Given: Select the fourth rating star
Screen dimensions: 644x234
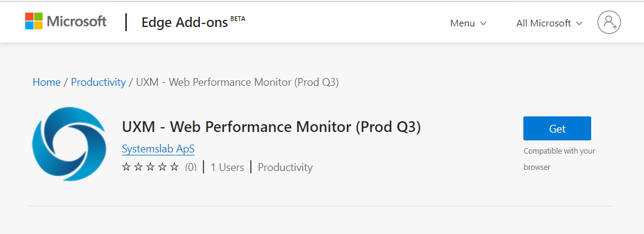Looking at the screenshot, I should pyautogui.click(x=162, y=167).
